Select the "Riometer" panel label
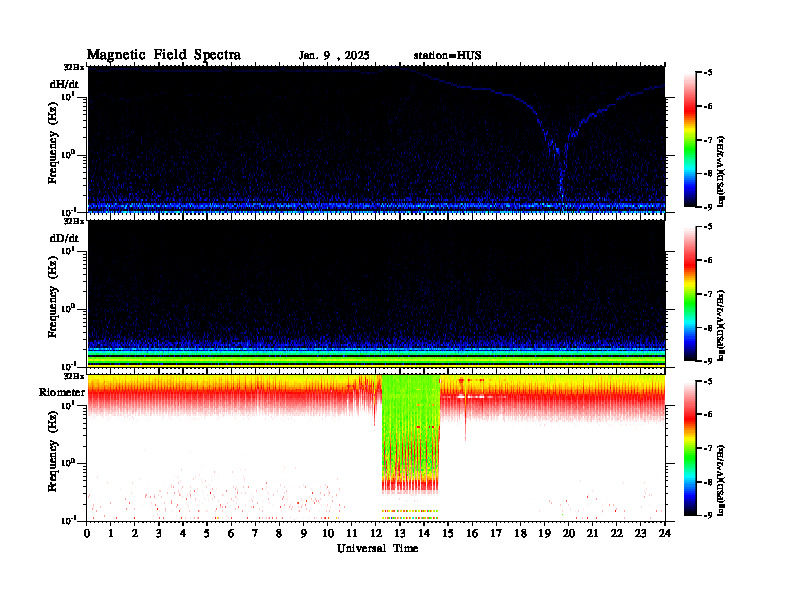This screenshot has height=612, width=792. point(62,392)
